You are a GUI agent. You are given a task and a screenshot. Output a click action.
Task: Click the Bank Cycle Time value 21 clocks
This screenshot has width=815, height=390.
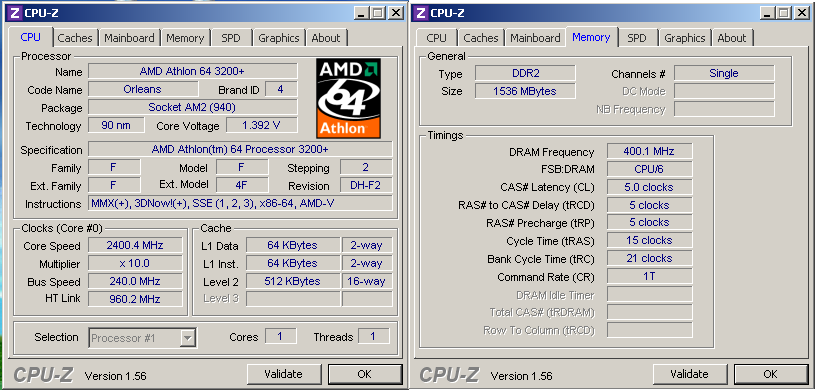[649, 258]
